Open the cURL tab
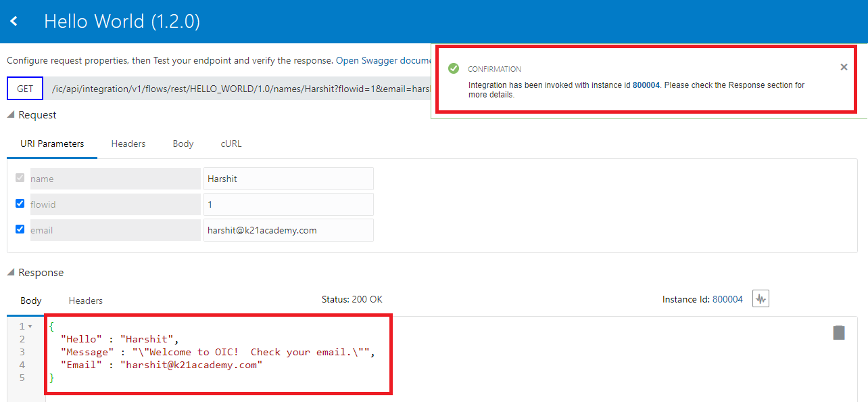 pyautogui.click(x=231, y=144)
